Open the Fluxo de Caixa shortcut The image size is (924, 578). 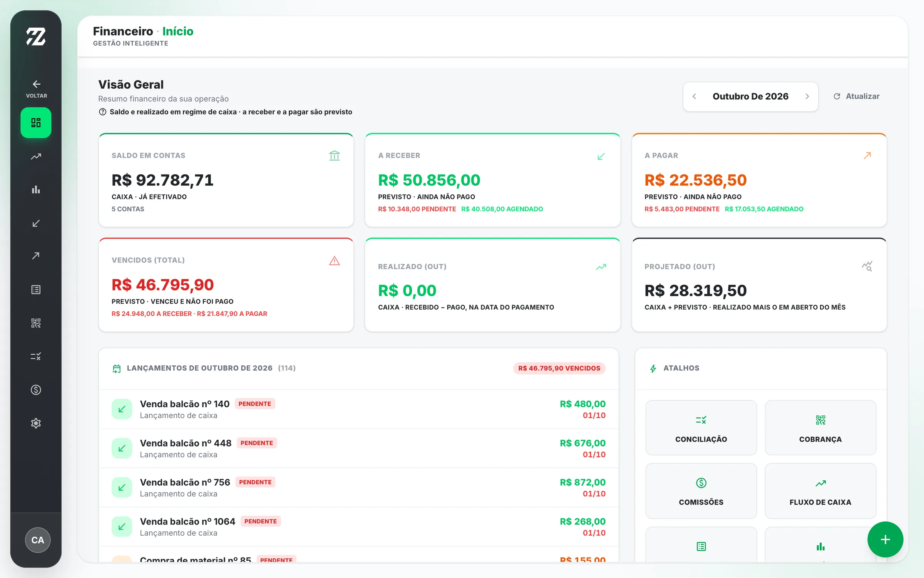[x=820, y=491]
